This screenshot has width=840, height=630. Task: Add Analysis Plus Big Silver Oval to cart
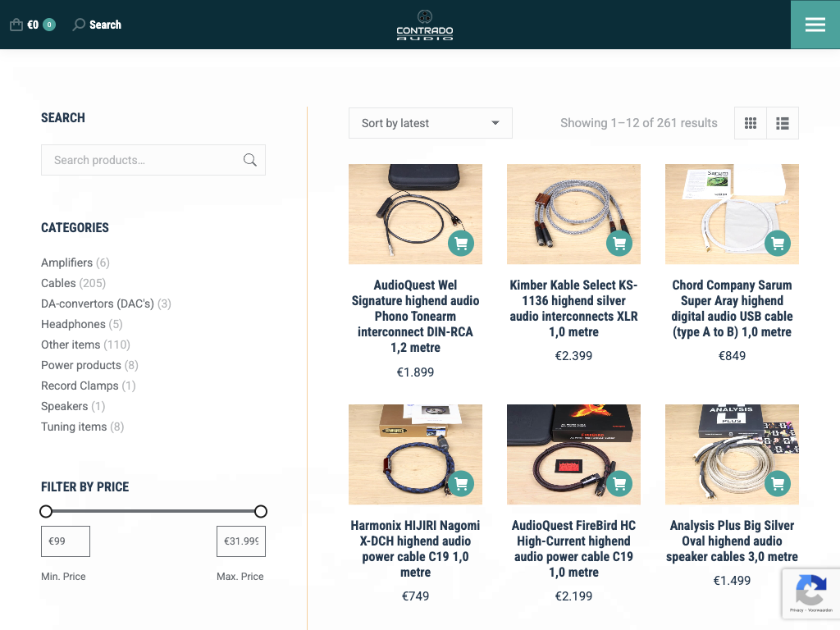(x=778, y=483)
